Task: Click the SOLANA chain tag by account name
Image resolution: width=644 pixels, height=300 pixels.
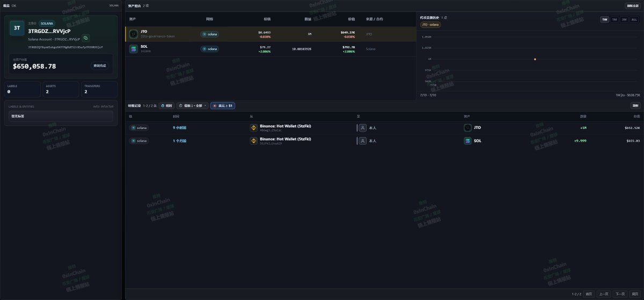Action: (x=47, y=24)
